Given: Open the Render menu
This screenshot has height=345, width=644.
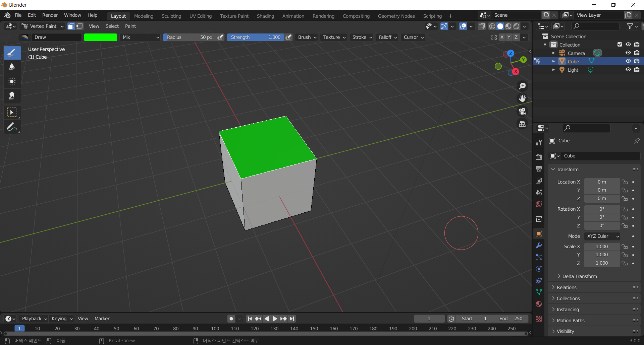Looking at the screenshot, I should click(50, 15).
